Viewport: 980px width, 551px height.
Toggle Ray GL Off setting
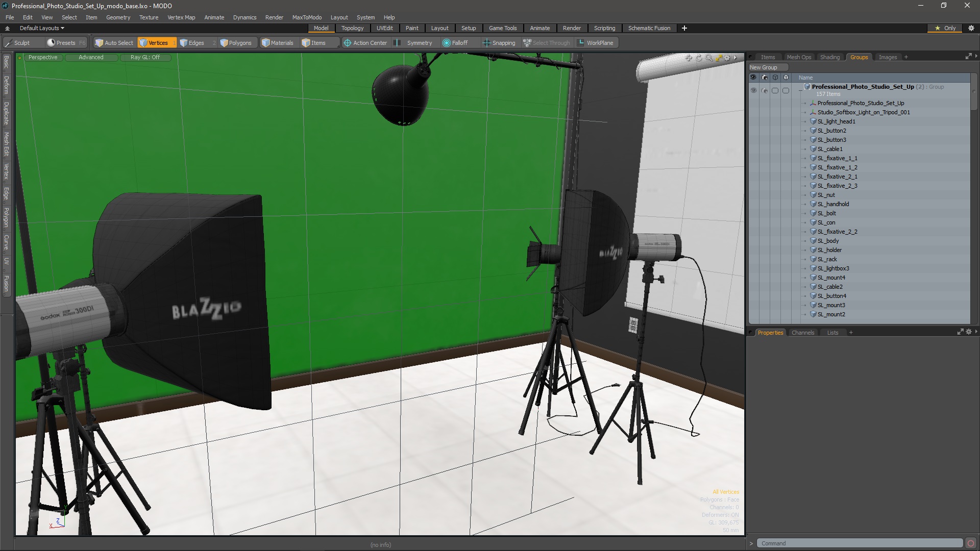[x=145, y=57]
